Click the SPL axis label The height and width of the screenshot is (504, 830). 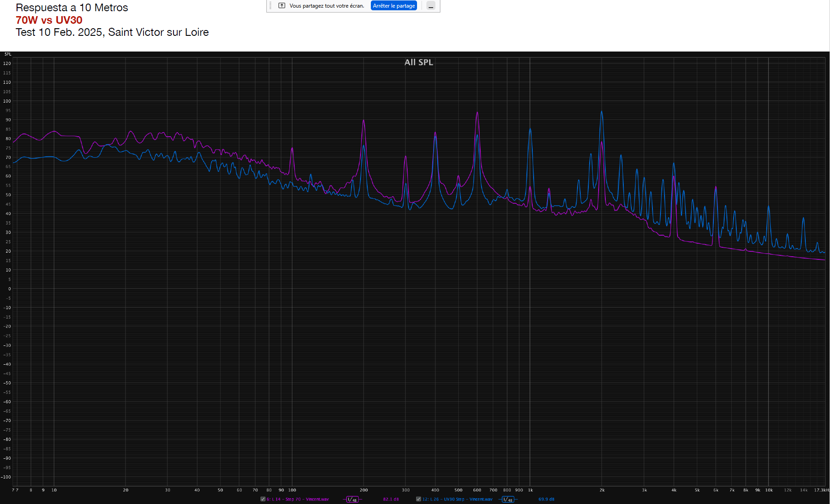tap(8, 54)
